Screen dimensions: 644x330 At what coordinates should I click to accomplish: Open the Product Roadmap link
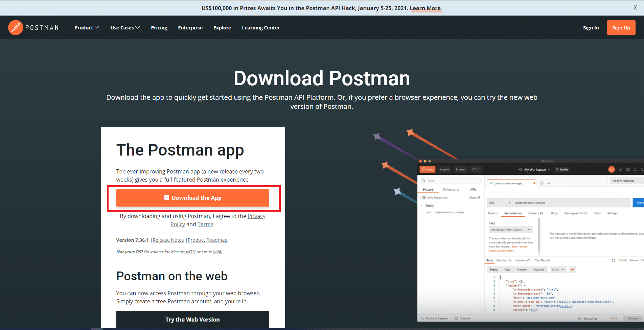208,240
